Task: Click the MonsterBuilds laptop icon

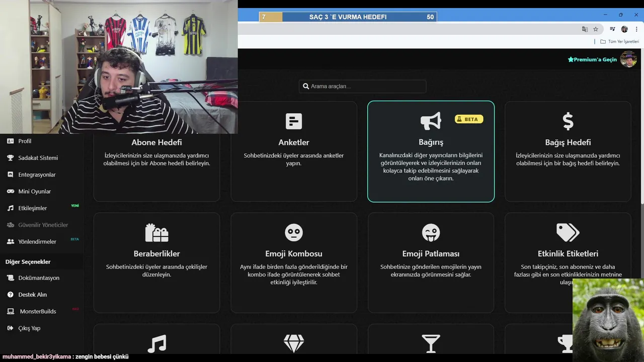Action: coord(10,311)
